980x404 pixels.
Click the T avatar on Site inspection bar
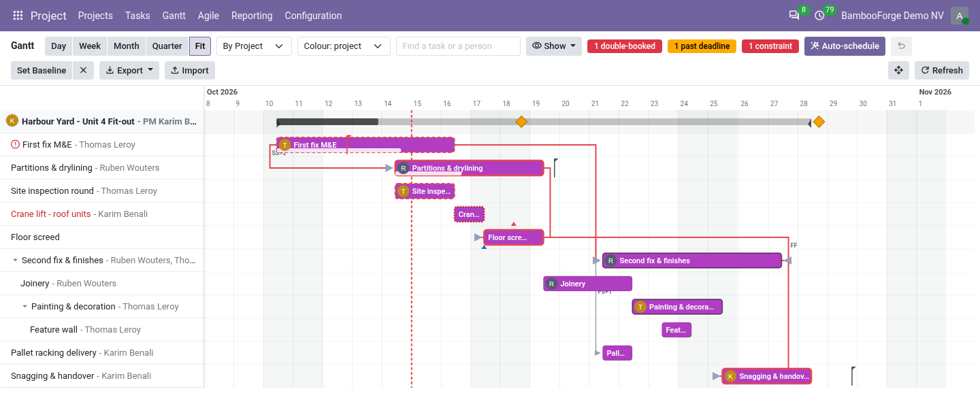pyautogui.click(x=403, y=191)
